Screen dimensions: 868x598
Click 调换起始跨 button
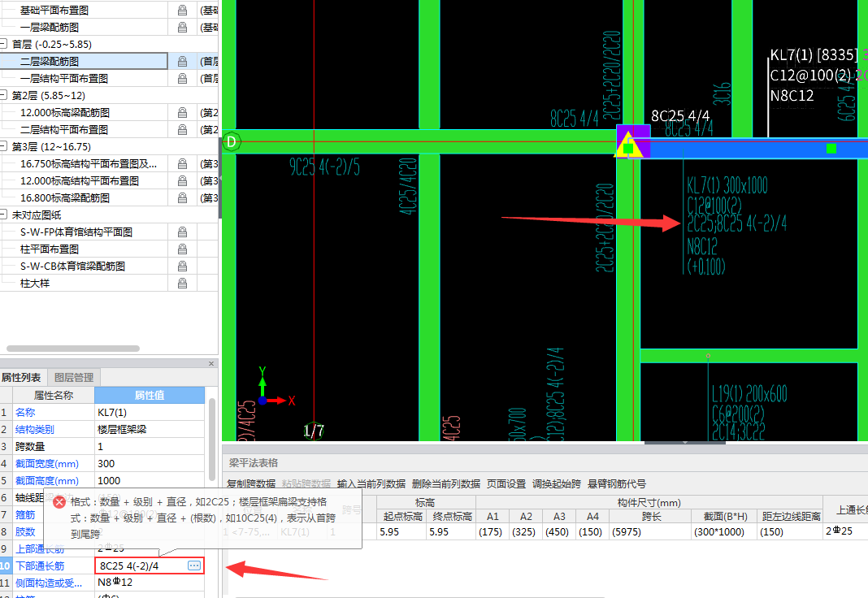557,484
